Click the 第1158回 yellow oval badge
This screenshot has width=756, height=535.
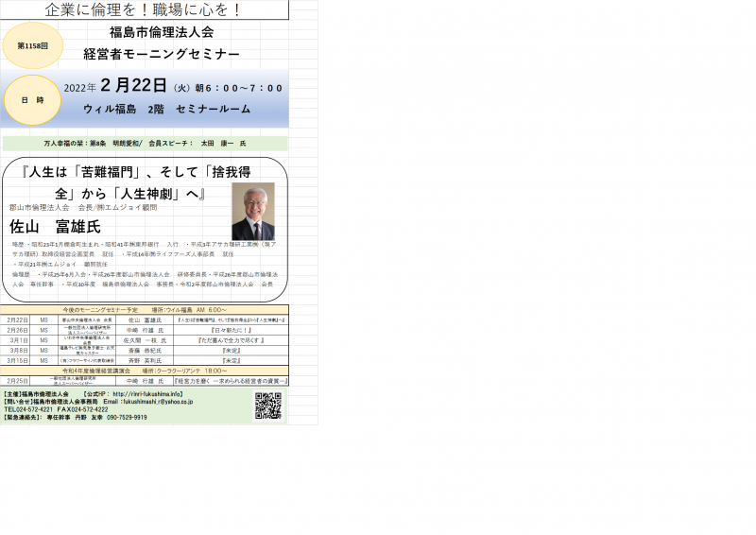coord(33,45)
